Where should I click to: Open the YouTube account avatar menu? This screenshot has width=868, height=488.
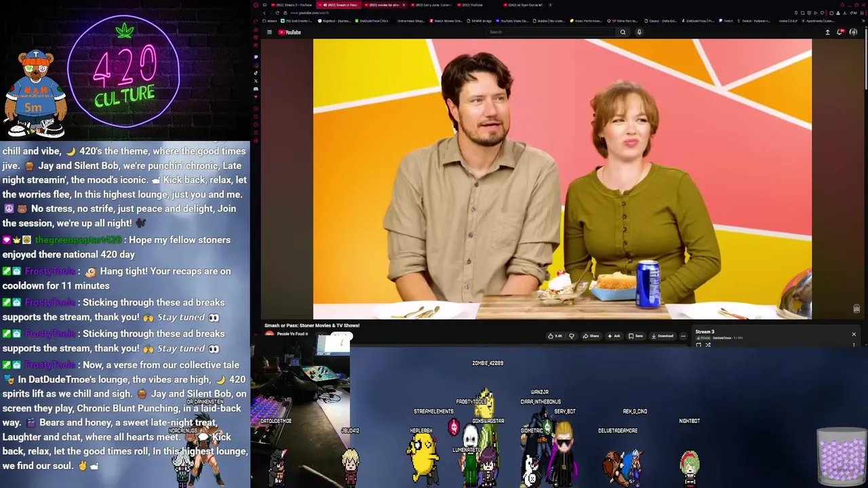click(x=853, y=32)
